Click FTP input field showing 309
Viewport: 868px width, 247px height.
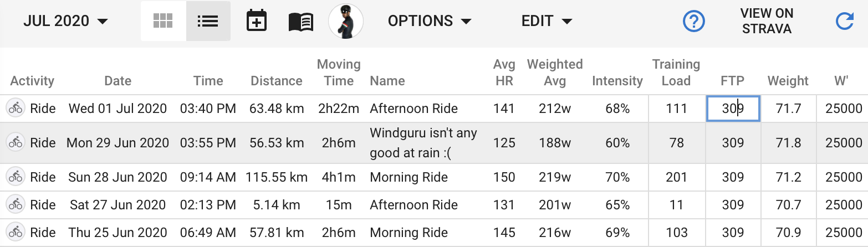[x=733, y=109]
